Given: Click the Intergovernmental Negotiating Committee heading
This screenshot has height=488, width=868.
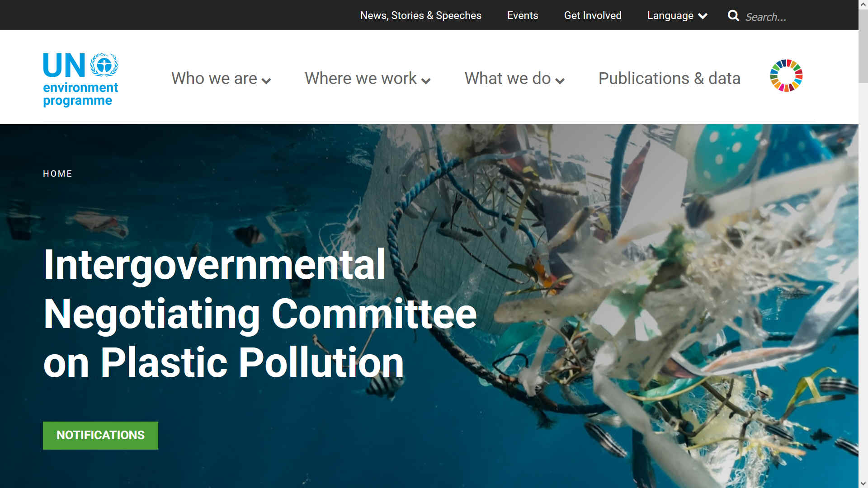Looking at the screenshot, I should coord(260,313).
